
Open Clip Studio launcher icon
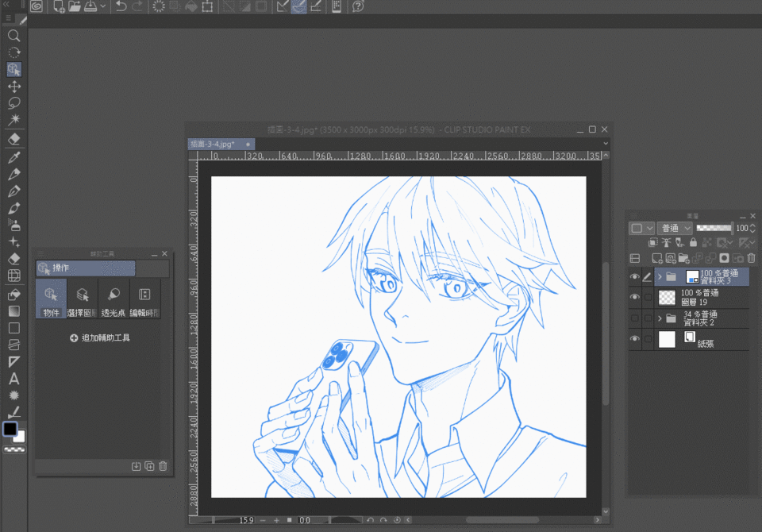(37, 6)
